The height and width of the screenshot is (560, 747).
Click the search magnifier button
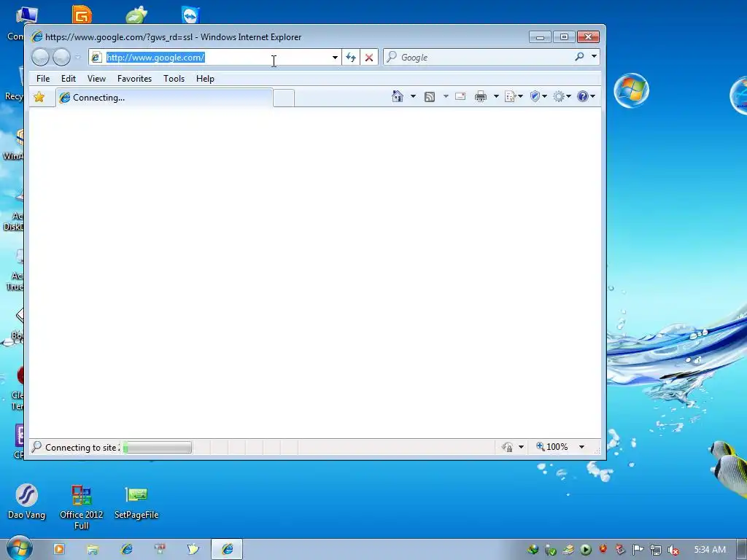point(579,57)
